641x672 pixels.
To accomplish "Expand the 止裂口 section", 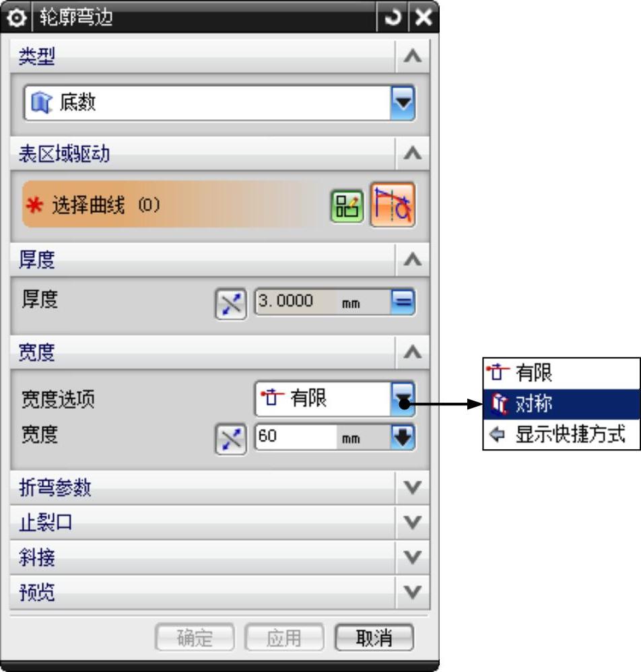I will coord(220,523).
